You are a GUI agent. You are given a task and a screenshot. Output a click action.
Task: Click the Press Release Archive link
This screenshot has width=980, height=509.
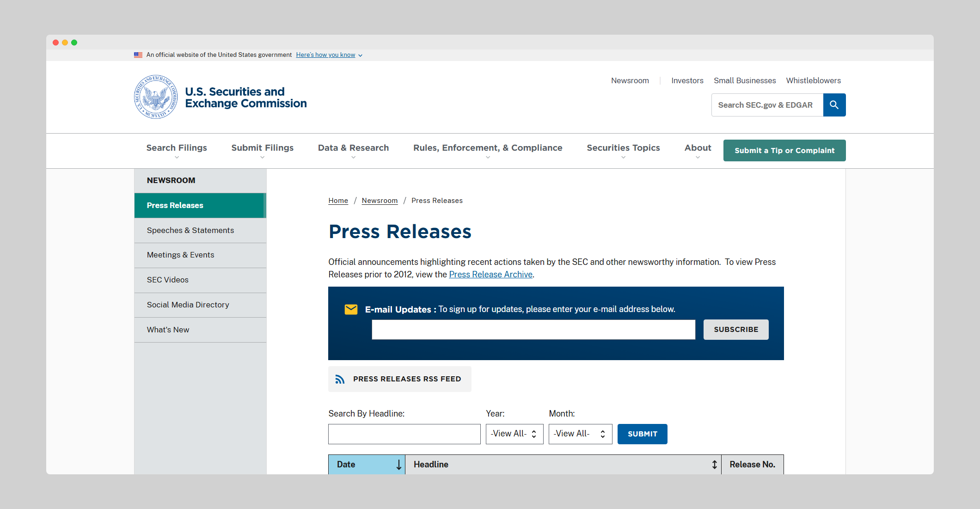click(490, 275)
